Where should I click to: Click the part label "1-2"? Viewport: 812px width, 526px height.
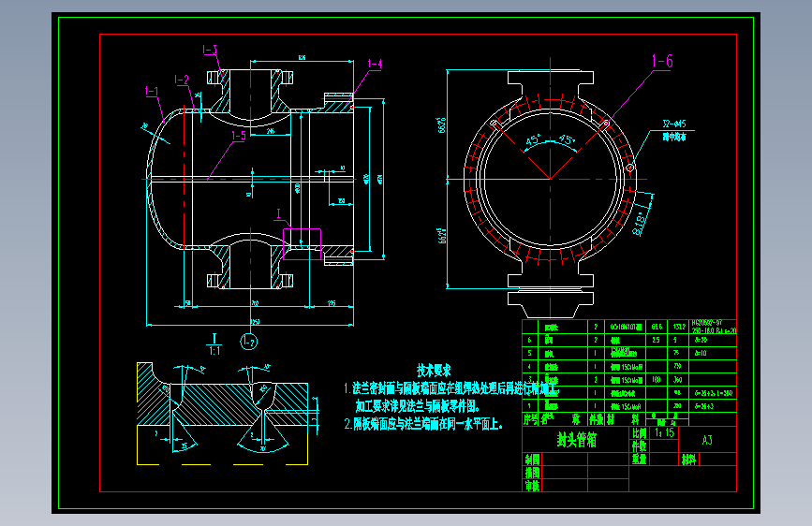pyautogui.click(x=182, y=80)
